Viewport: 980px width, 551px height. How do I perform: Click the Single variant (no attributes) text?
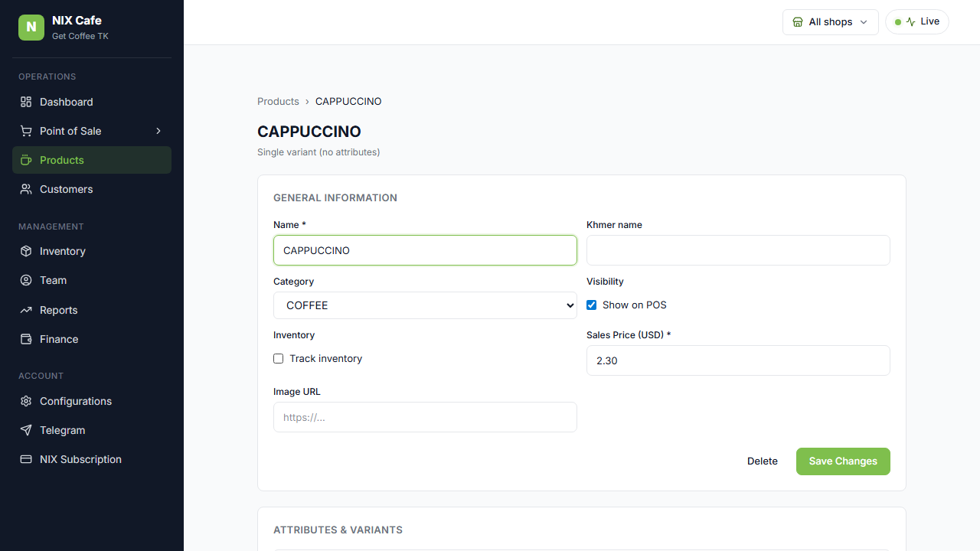(318, 152)
